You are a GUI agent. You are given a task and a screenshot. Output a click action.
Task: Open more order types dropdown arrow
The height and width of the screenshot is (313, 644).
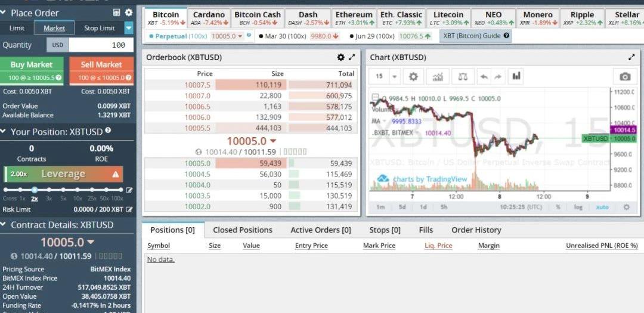point(129,28)
